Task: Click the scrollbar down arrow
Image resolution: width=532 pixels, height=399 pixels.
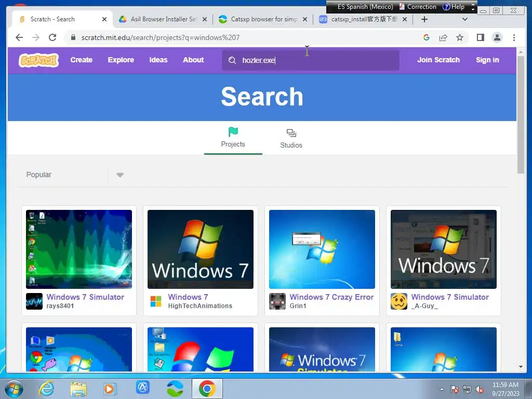Action: point(521,367)
